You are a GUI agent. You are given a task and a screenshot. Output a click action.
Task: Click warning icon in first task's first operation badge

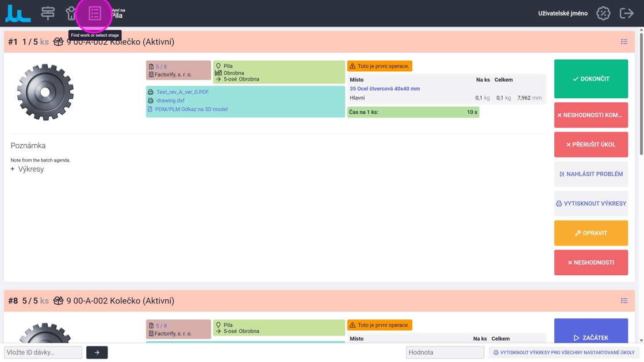352,66
